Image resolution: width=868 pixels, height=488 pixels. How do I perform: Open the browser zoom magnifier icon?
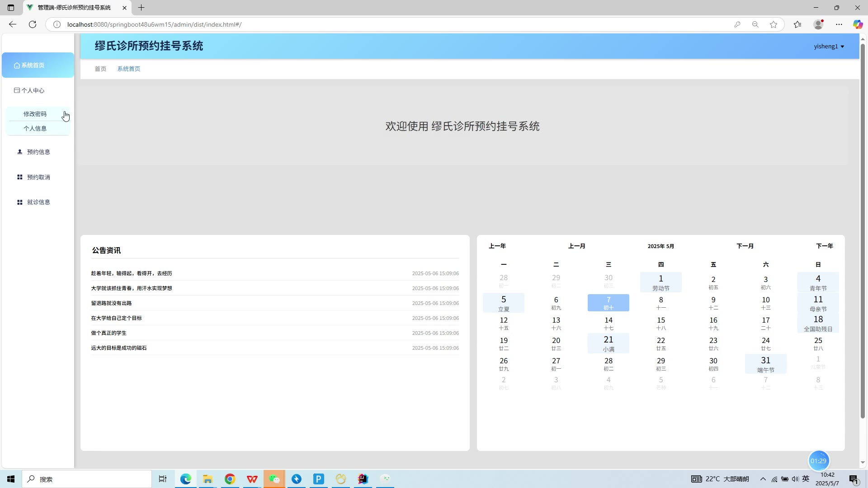755,24
